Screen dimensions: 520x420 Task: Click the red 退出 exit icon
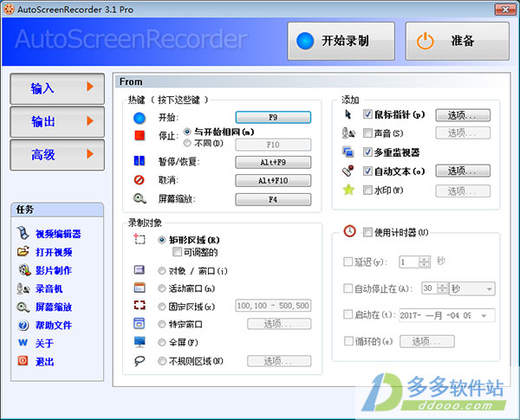[23, 360]
